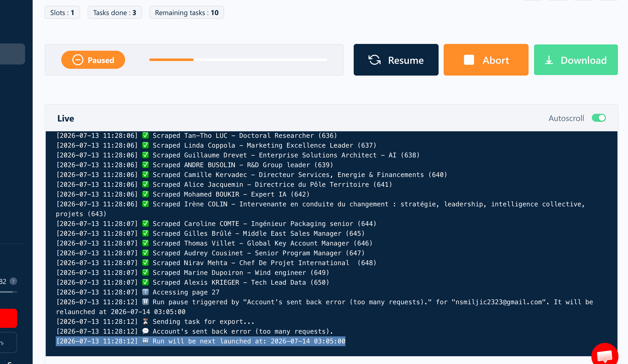Click the 'Scraped Alice Jacquemin' log line
Viewport: 628px width, 364px height.
click(x=224, y=185)
